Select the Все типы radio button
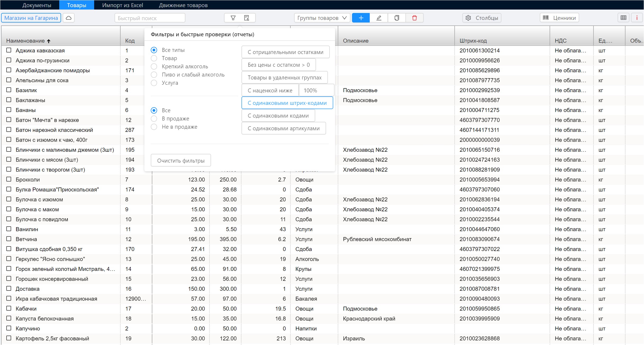644x345 pixels. pyautogui.click(x=154, y=50)
